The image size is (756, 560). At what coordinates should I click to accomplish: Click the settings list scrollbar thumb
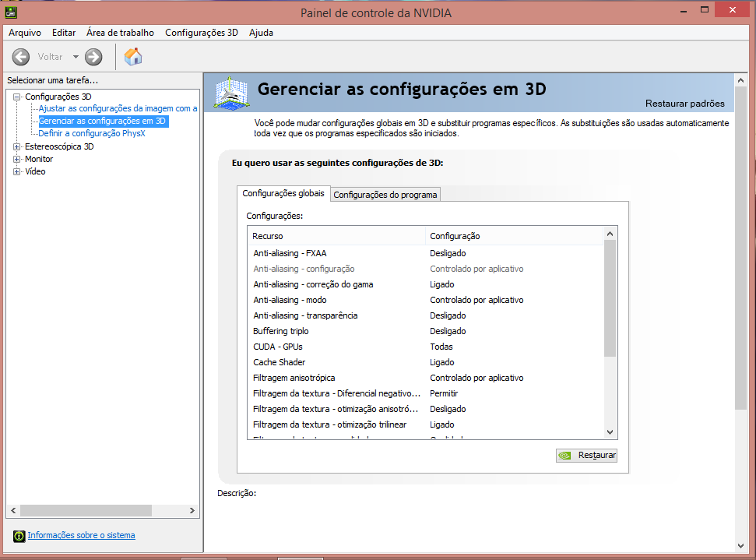610,298
